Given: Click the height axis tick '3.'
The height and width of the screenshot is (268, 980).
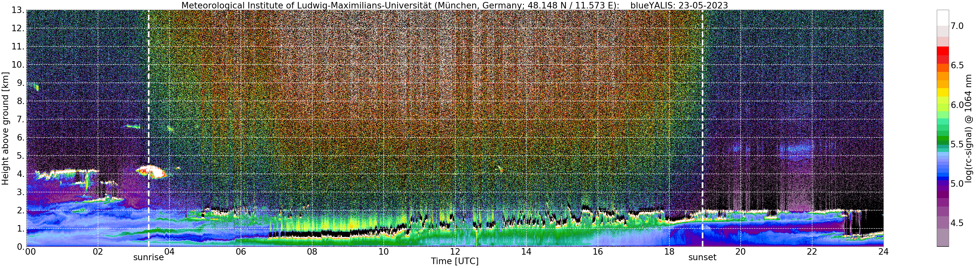Looking at the screenshot, I should [x=20, y=192].
